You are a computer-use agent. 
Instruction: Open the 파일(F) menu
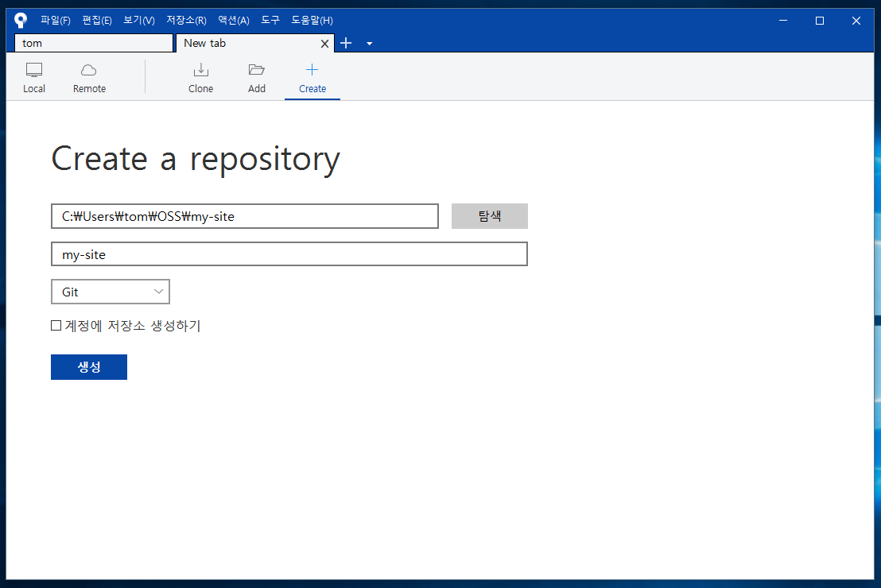[56, 20]
